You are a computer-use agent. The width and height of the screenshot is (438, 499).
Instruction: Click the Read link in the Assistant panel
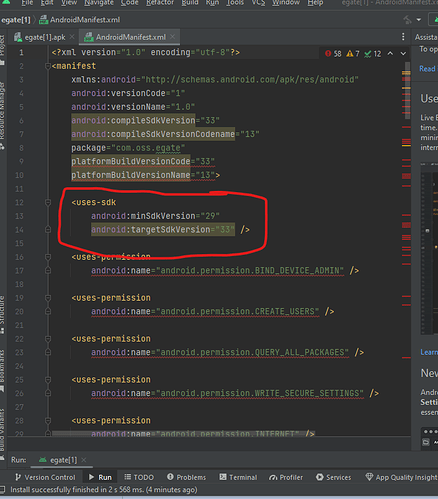pos(427,69)
